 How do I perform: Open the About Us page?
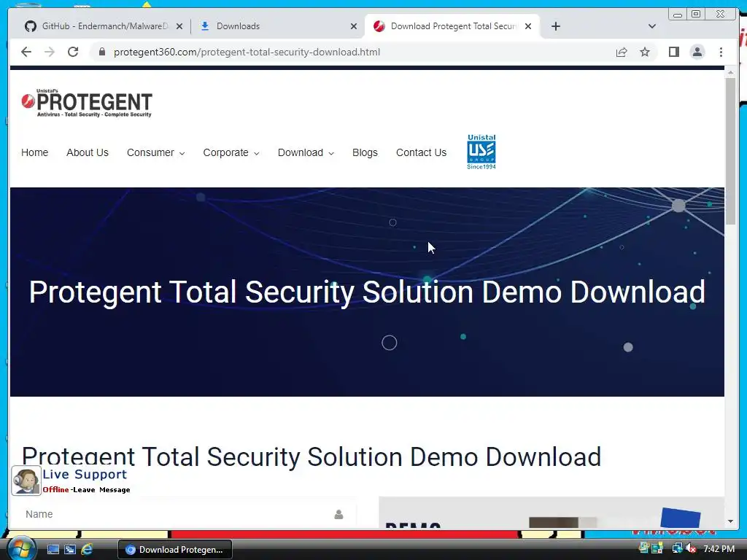coord(88,152)
